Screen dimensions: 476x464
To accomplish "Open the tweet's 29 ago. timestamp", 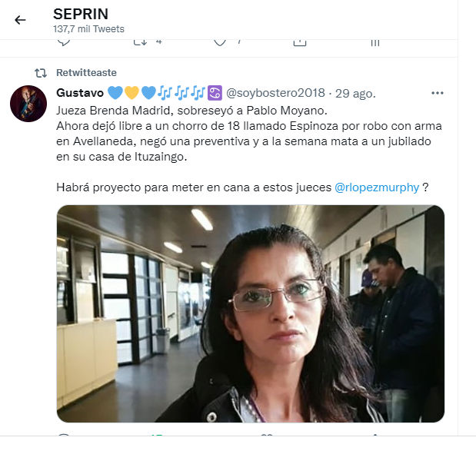I will click(x=355, y=94).
